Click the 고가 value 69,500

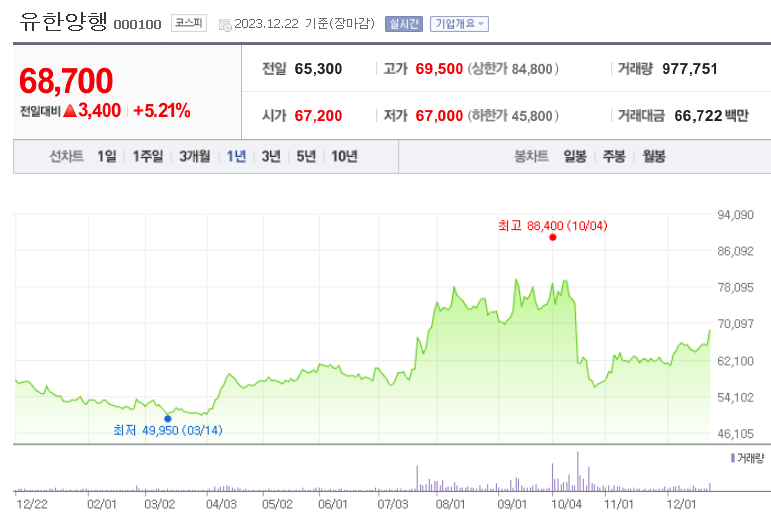(439, 69)
